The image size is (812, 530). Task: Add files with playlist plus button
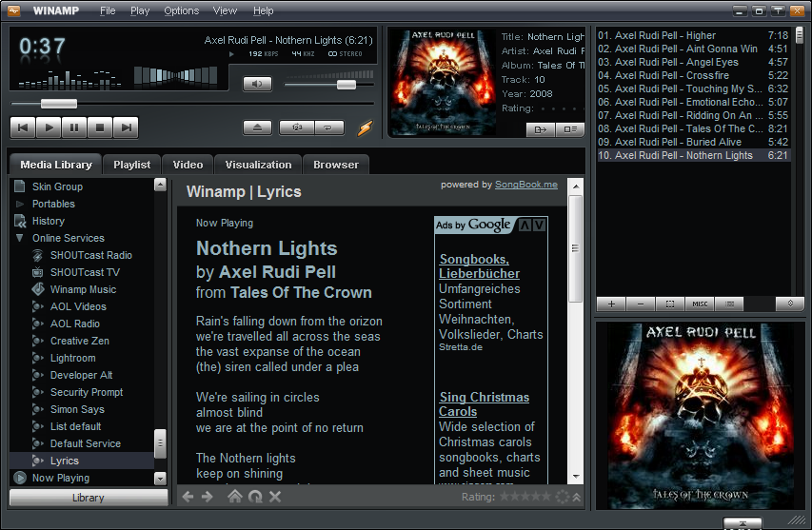[611, 304]
